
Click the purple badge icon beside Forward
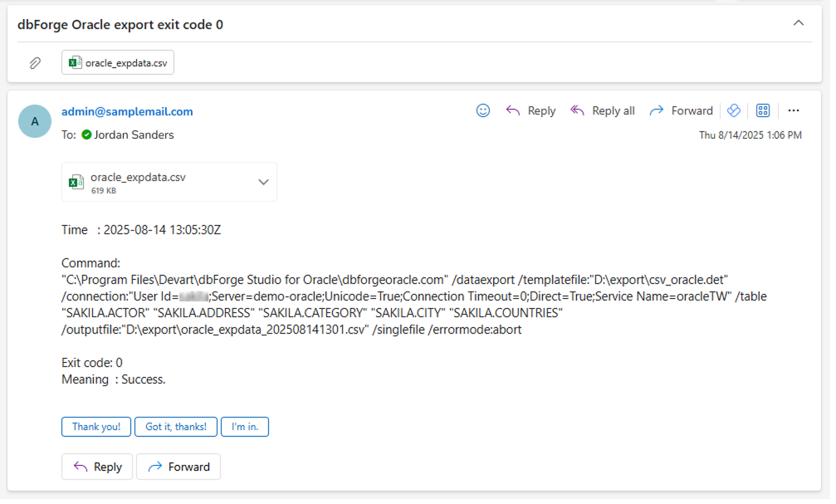(734, 110)
